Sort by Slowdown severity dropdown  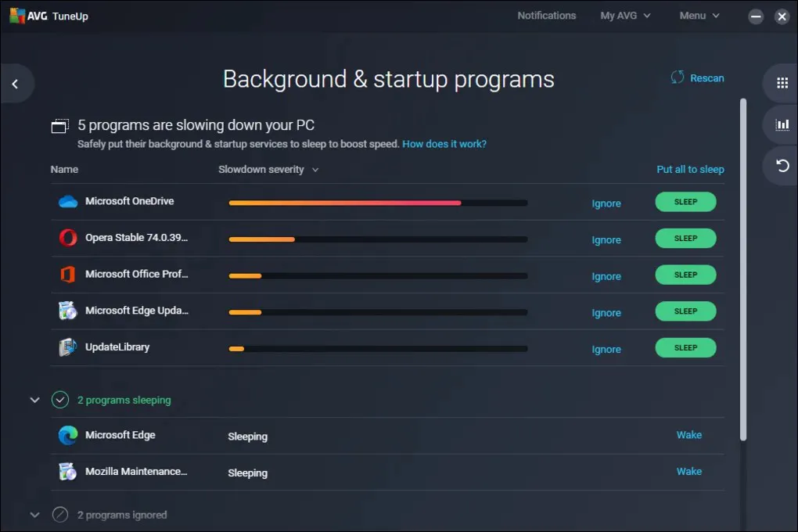pyautogui.click(x=268, y=170)
